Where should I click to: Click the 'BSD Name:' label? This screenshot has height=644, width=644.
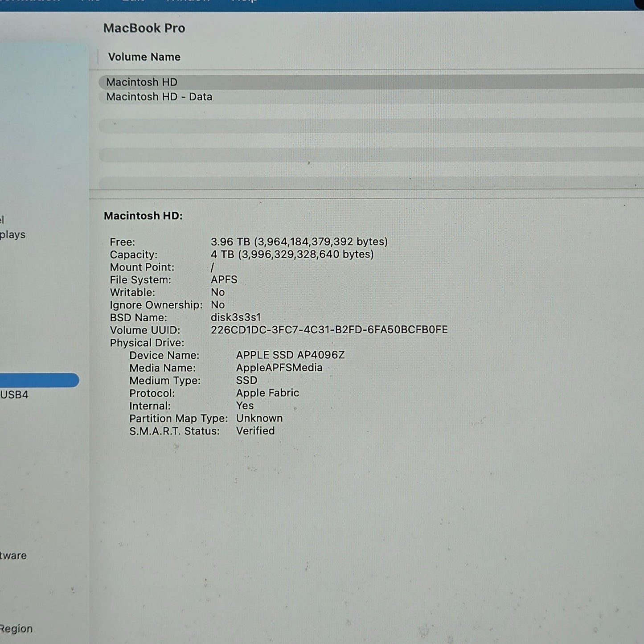(x=138, y=317)
